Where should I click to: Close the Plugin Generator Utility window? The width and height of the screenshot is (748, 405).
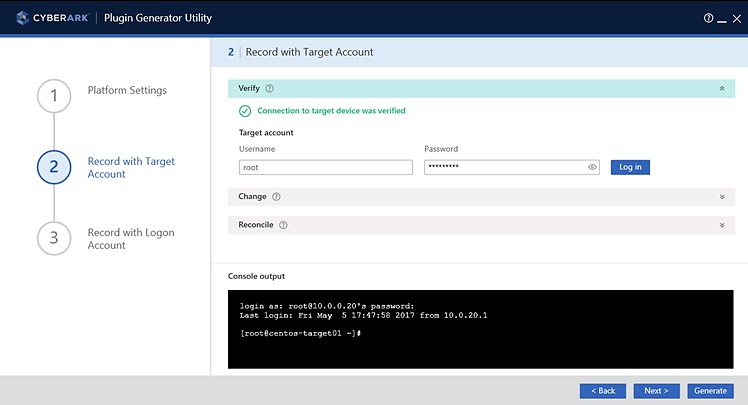[x=737, y=19]
